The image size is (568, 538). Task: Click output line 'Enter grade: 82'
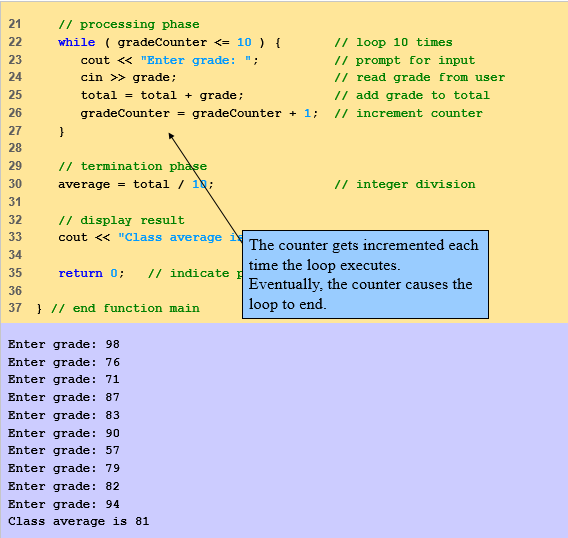coord(64,486)
